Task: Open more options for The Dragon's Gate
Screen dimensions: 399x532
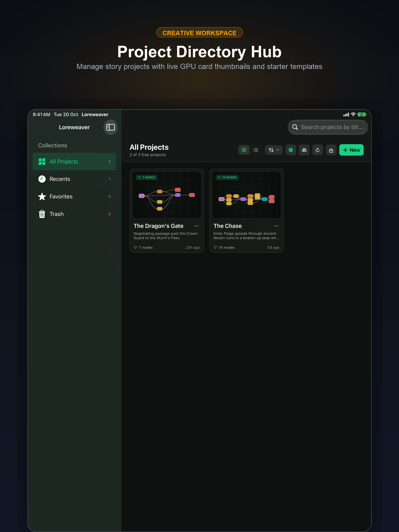Action: (x=196, y=226)
